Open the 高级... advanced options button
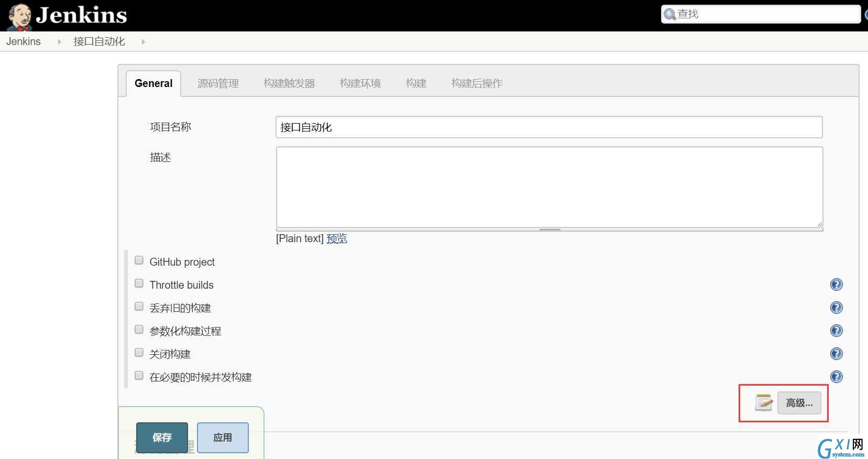 click(799, 403)
